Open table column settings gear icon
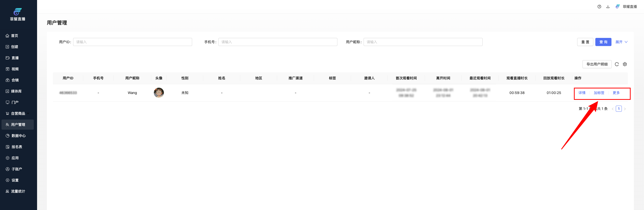 [x=625, y=64]
